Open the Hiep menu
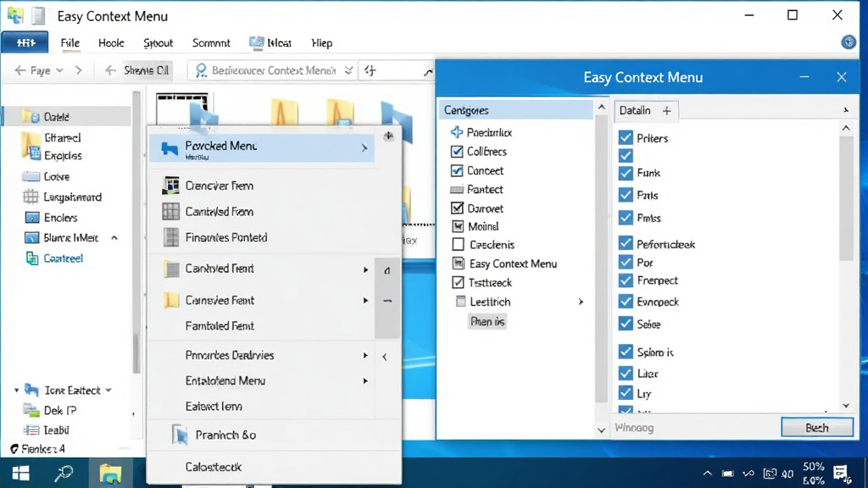Screen dimensions: 868x488 click(321, 43)
